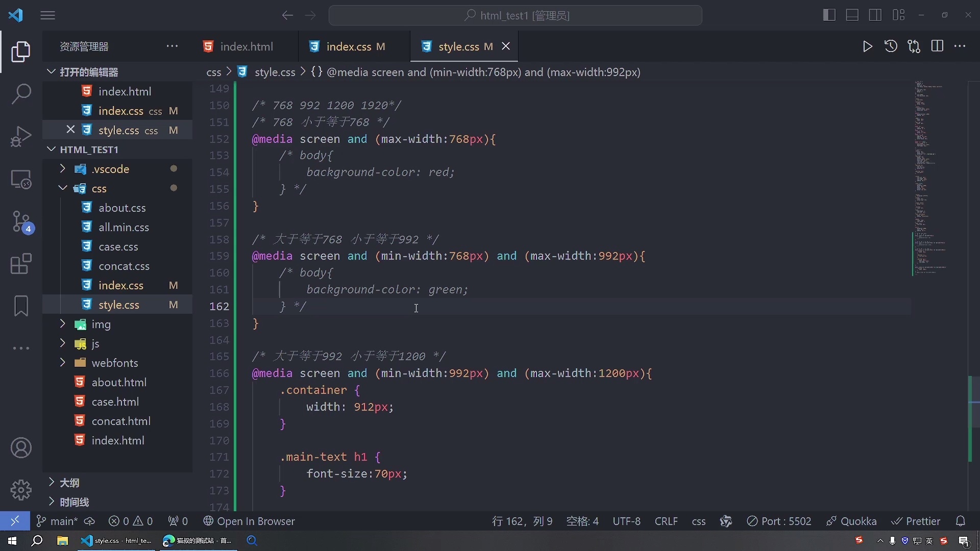Expand the webfonts folder
This screenshot has height=551, width=980.
click(x=62, y=363)
